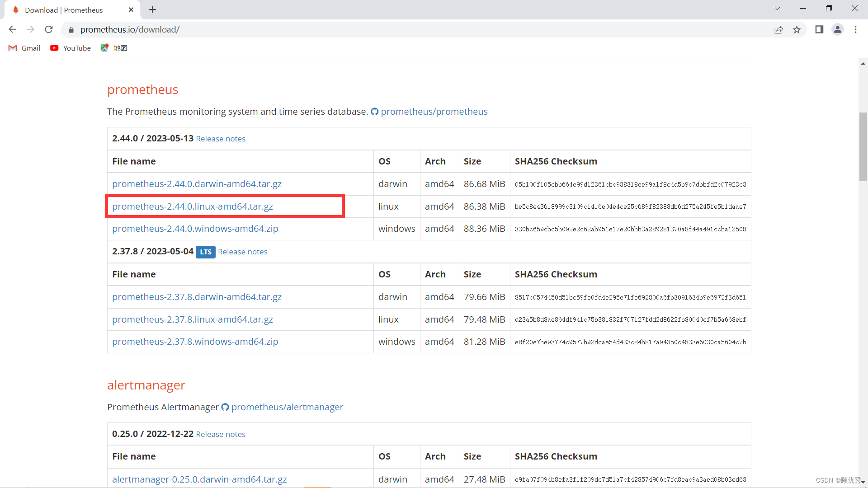Open a new browser tab
The image size is (868, 488).
click(x=152, y=9)
